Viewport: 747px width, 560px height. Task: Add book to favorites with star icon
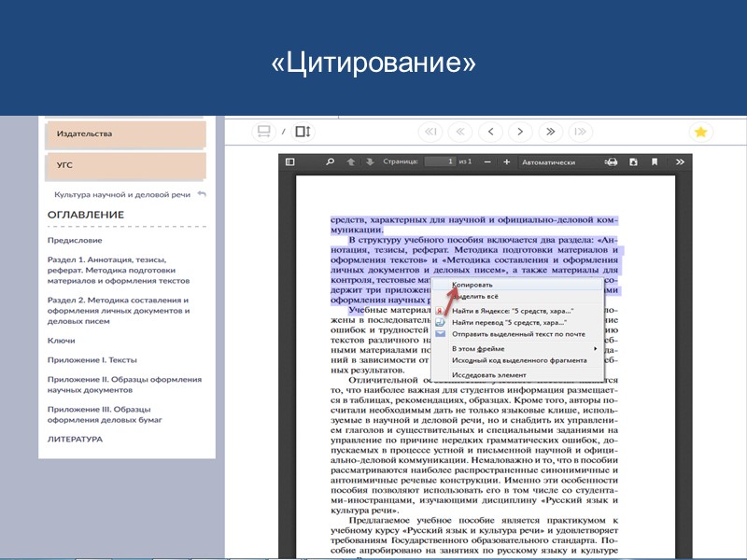701,132
